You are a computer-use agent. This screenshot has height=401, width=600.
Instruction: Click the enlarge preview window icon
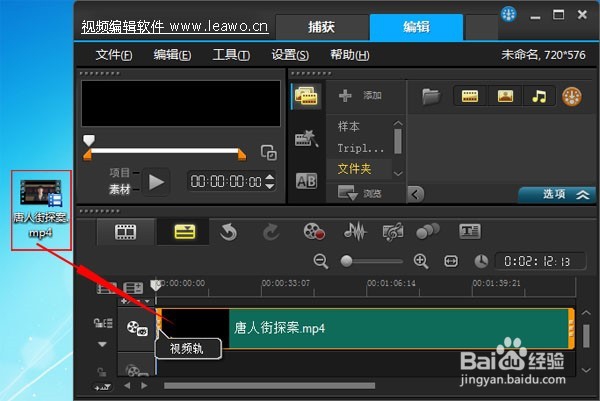269,152
